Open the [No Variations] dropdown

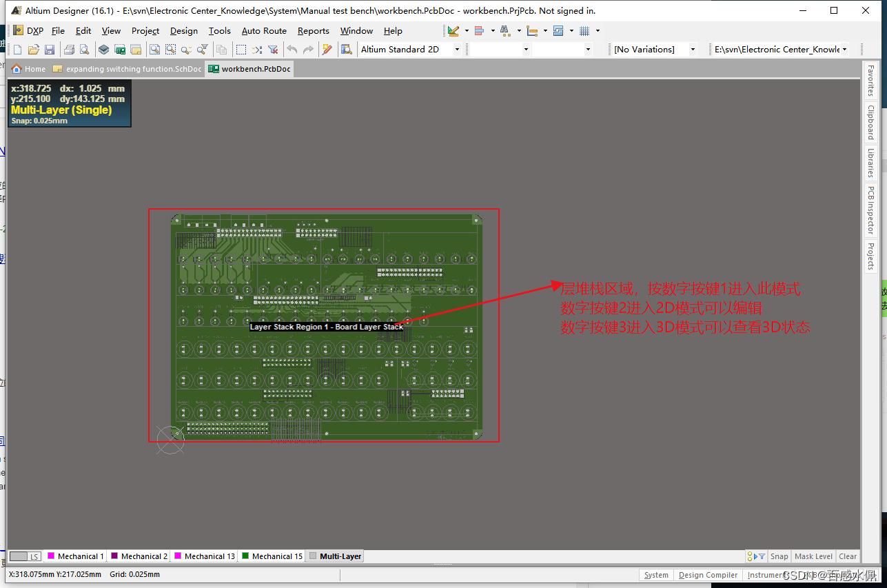tap(693, 49)
